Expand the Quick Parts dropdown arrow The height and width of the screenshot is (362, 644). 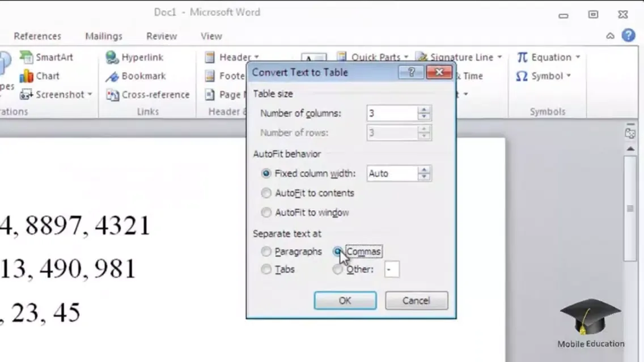click(x=406, y=57)
